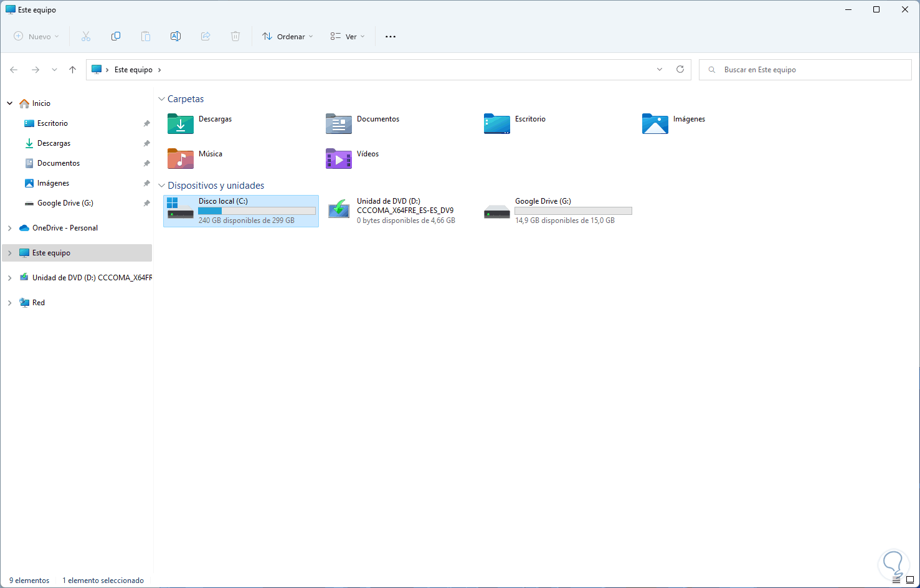920x588 pixels.
Task: Click the chevron after Este equipo in address bar
Action: point(159,70)
